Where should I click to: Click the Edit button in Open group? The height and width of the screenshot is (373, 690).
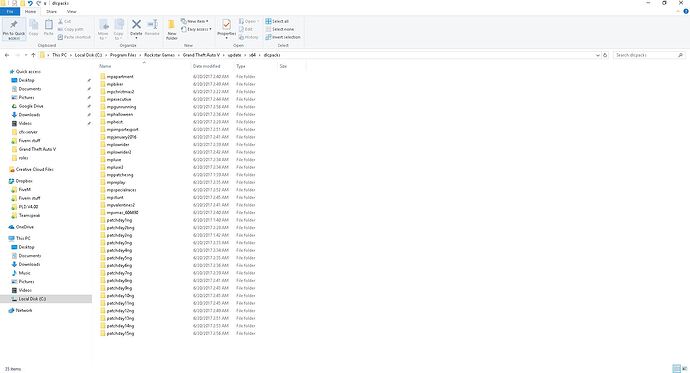coord(246,29)
